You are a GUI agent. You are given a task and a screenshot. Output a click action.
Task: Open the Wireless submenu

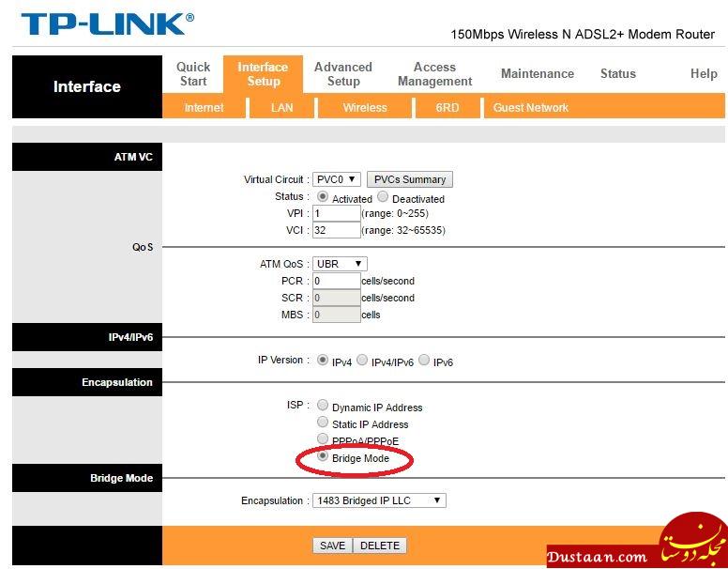[x=364, y=108]
